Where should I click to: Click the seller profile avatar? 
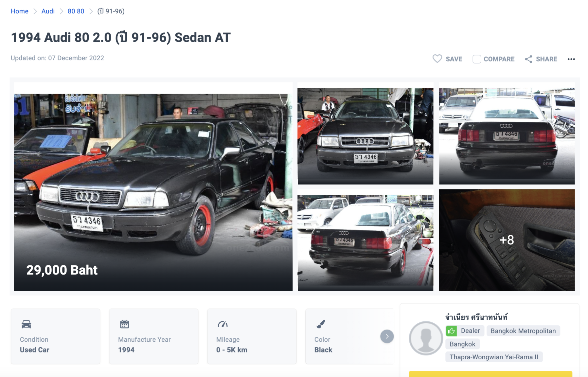coord(426,338)
